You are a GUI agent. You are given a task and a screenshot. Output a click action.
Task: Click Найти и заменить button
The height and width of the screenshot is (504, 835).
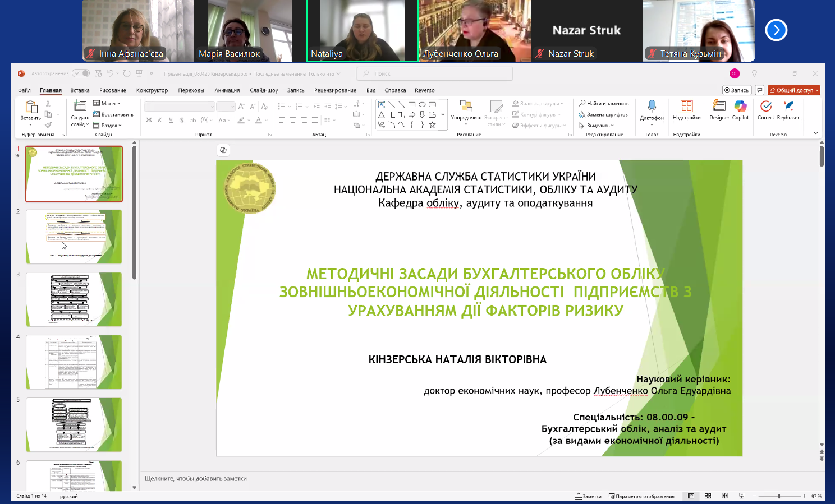[604, 104]
